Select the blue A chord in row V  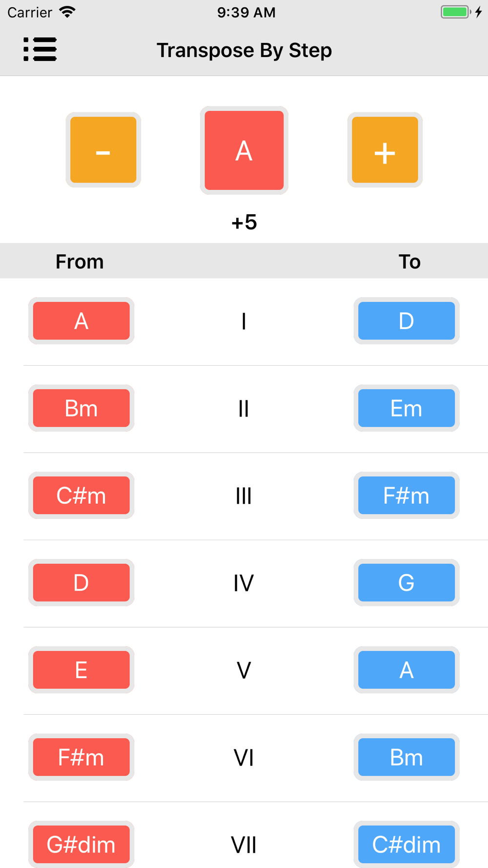point(407,670)
